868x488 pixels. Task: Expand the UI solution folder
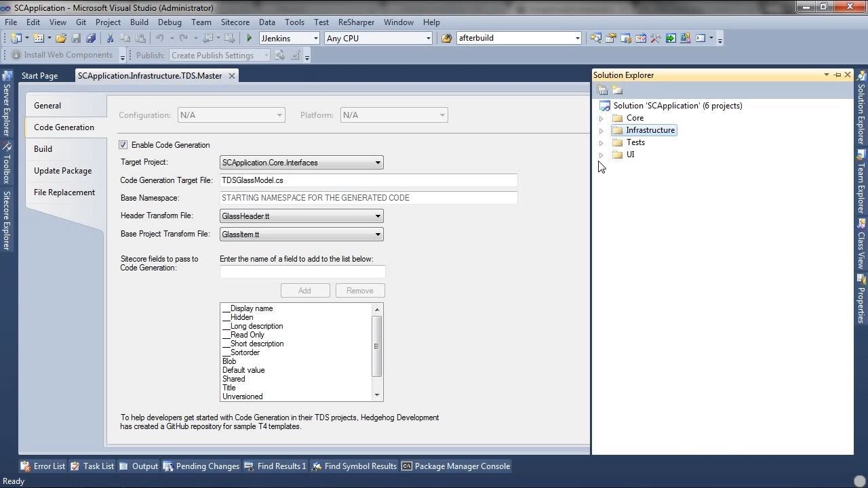(601, 155)
